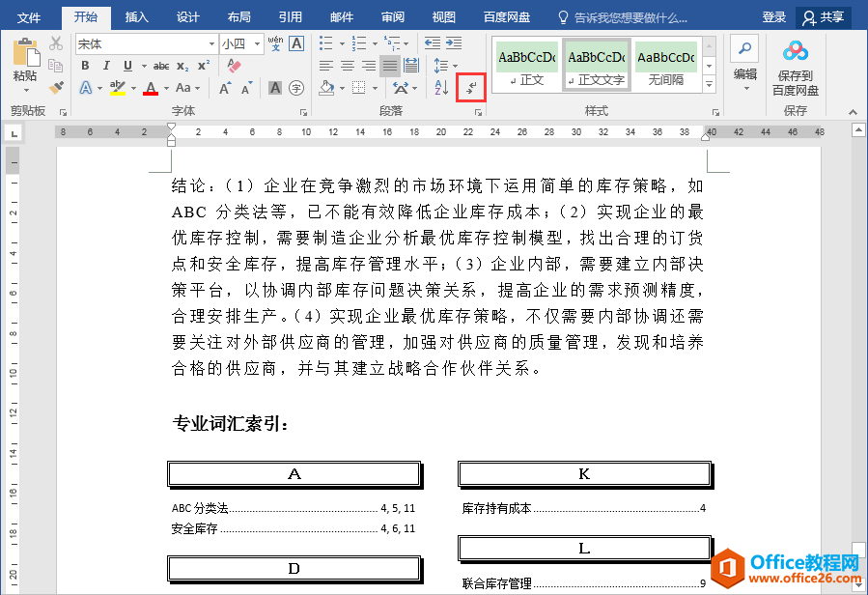Click the text effects outlined A icon
The width and height of the screenshot is (868, 595).
click(86, 88)
